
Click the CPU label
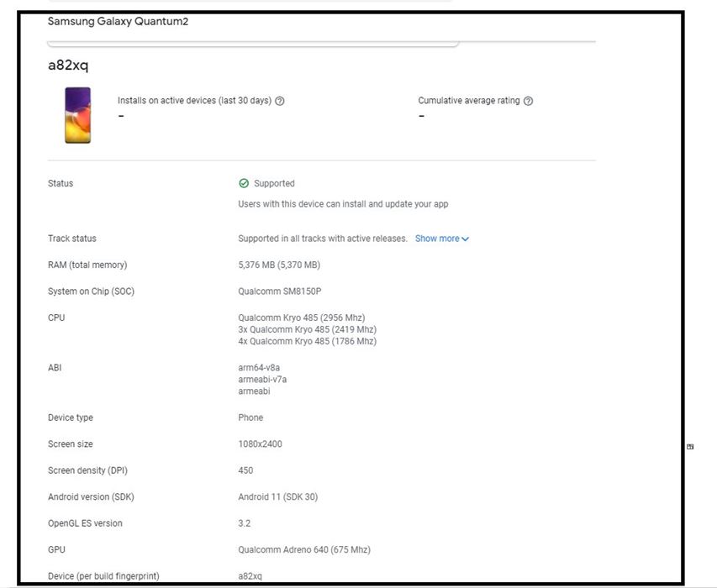click(x=56, y=318)
